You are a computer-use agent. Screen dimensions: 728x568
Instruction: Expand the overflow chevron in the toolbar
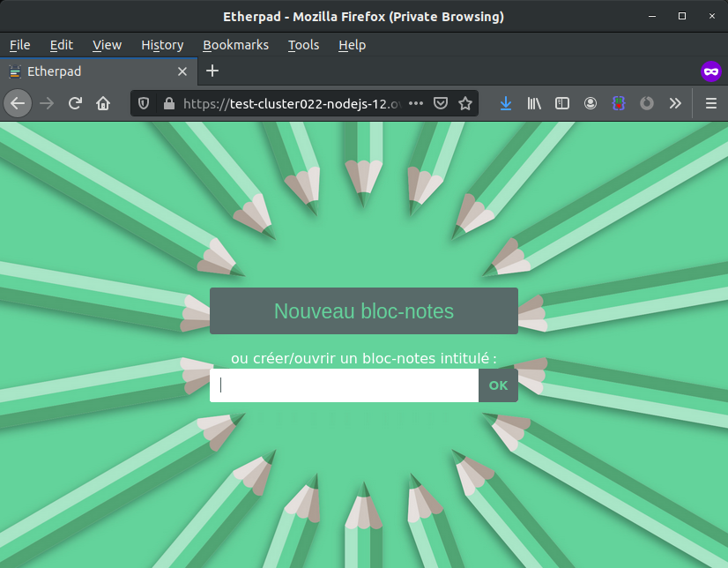675,103
